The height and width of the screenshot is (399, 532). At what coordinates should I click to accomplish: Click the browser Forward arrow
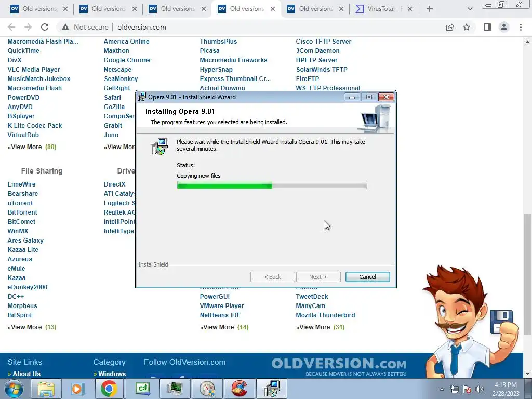pos(28,27)
